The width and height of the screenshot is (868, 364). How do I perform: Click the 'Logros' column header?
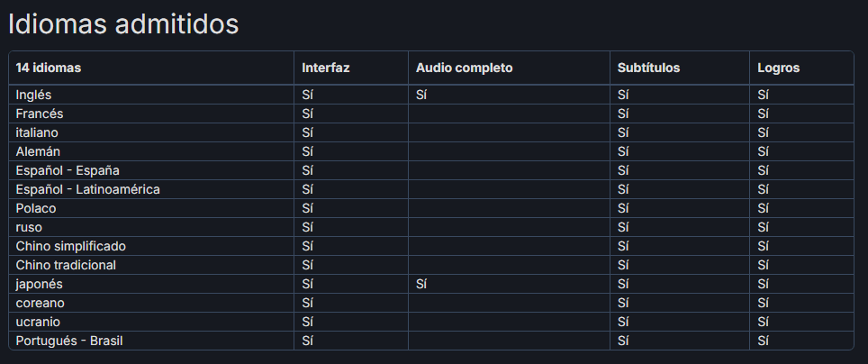(778, 68)
